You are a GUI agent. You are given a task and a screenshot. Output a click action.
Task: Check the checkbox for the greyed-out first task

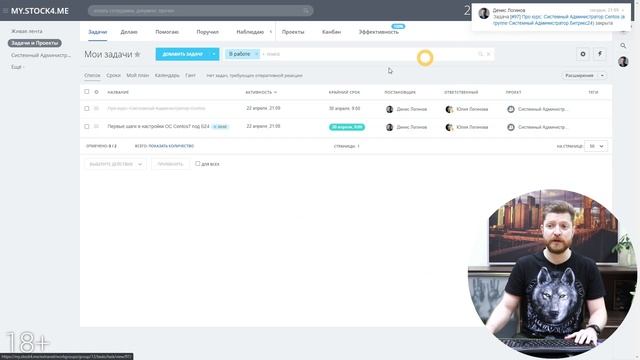pyautogui.click(x=87, y=109)
